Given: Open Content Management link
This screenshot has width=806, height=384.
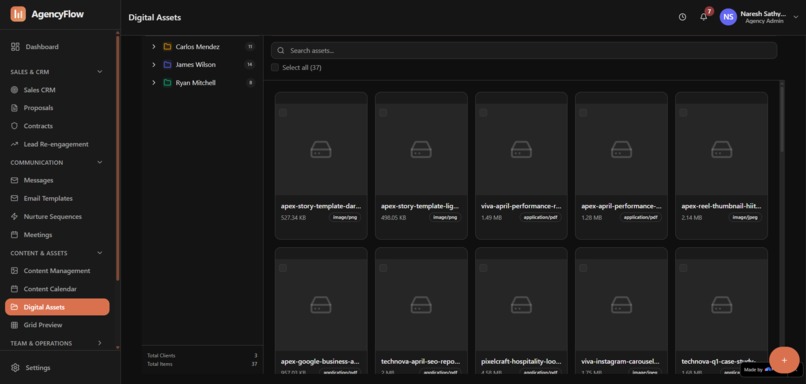Looking at the screenshot, I should tap(57, 271).
